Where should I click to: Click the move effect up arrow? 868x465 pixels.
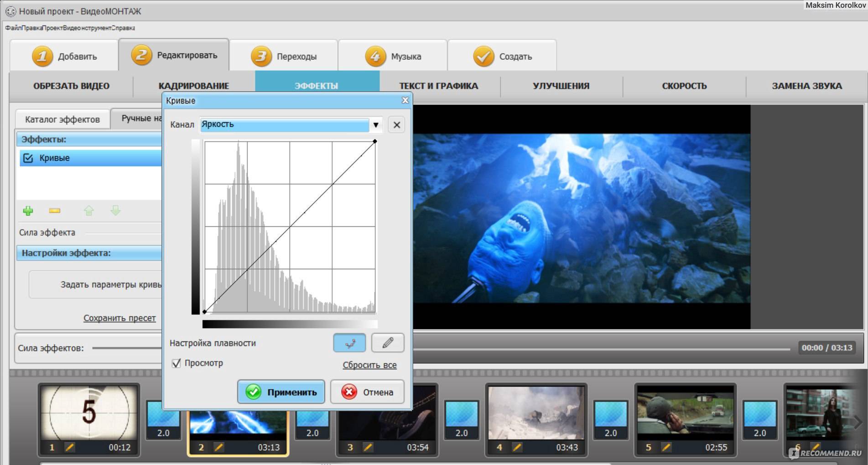(89, 210)
